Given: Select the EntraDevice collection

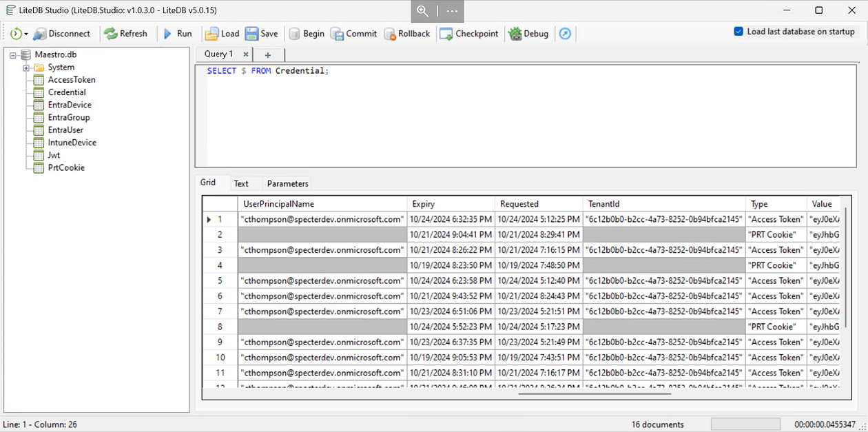Looking at the screenshot, I should [70, 105].
